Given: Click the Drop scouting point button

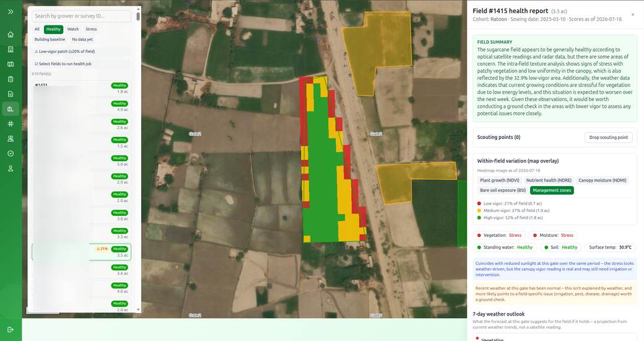Looking at the screenshot, I should coord(608,138).
